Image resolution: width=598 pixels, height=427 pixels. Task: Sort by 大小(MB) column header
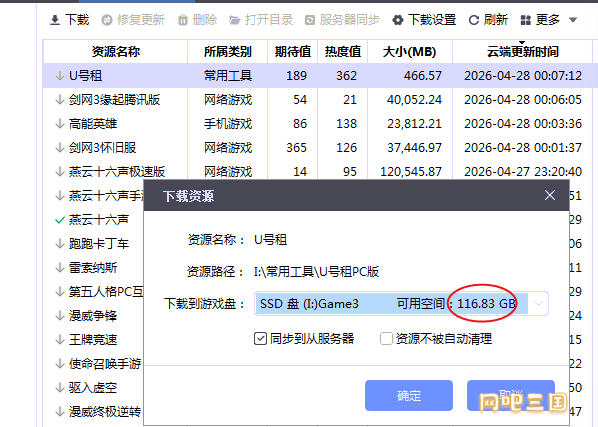click(410, 51)
